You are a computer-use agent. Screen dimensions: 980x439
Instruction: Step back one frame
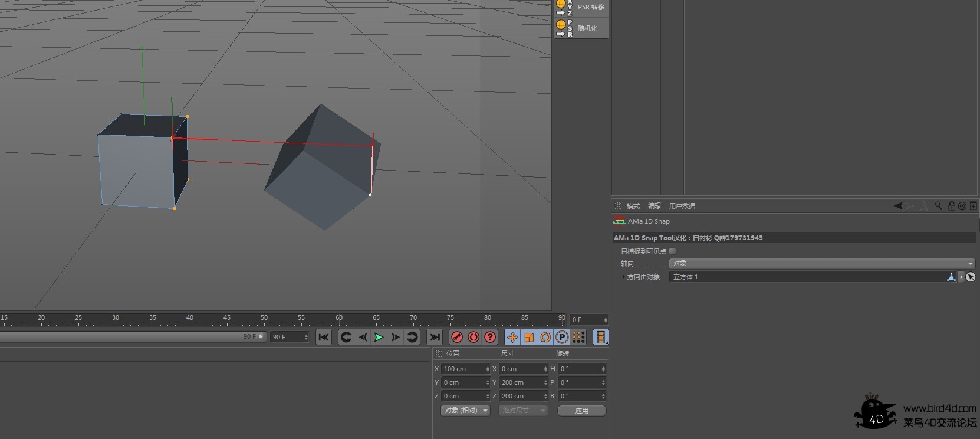point(363,337)
